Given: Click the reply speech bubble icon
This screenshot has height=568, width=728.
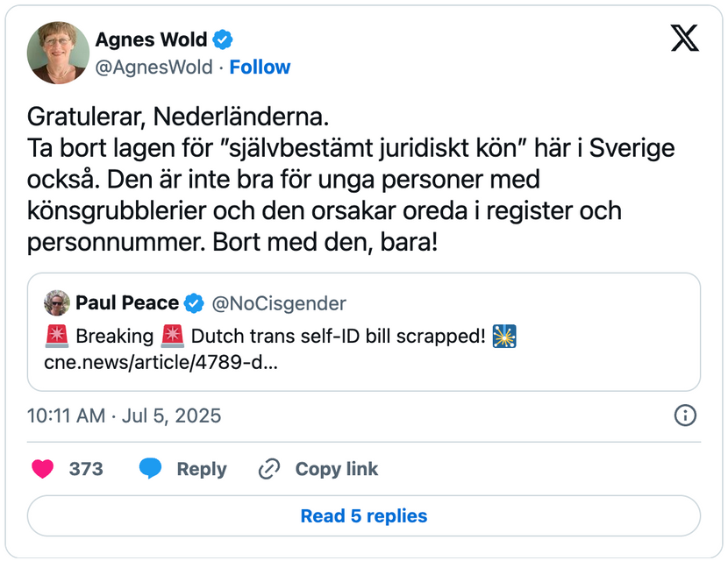Looking at the screenshot, I should pos(150,469).
